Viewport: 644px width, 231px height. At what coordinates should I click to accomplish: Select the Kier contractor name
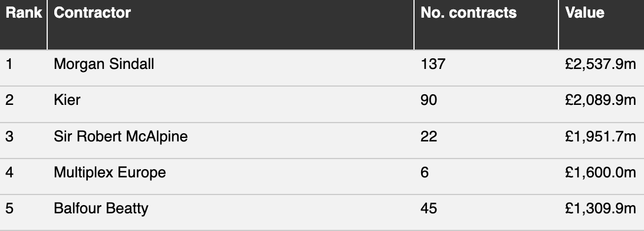[x=67, y=100]
